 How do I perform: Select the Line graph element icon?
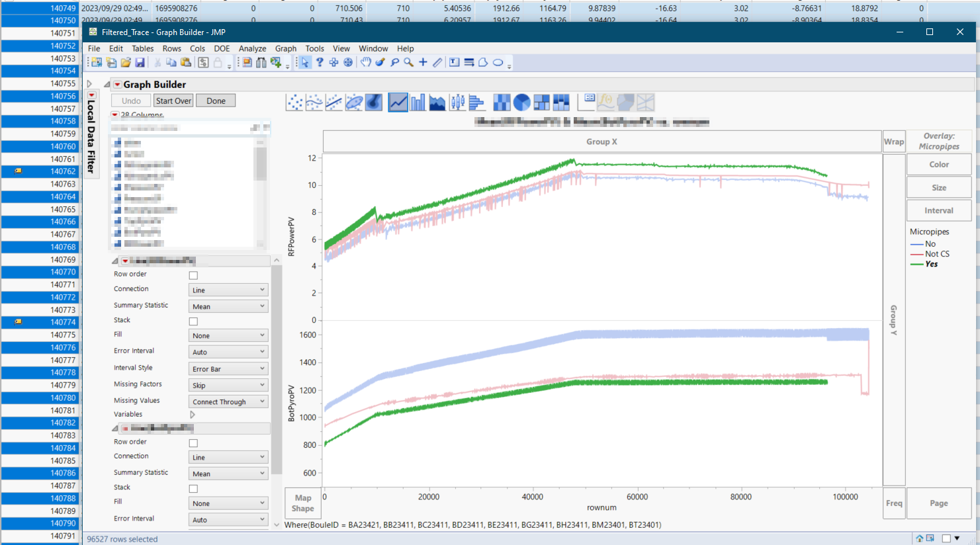tap(396, 102)
